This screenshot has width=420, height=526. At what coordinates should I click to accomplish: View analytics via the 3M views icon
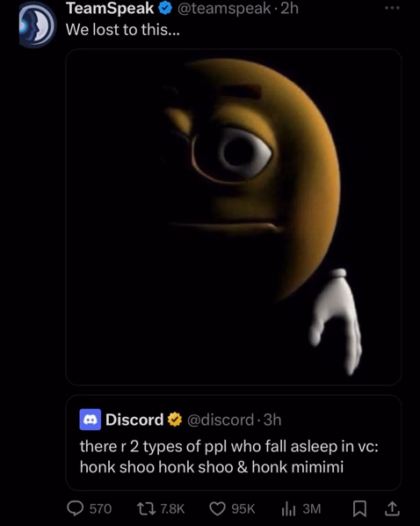(288, 509)
